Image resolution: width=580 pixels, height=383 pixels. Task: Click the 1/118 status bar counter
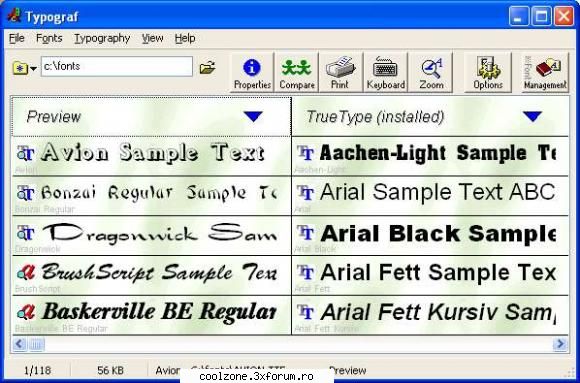click(37, 370)
